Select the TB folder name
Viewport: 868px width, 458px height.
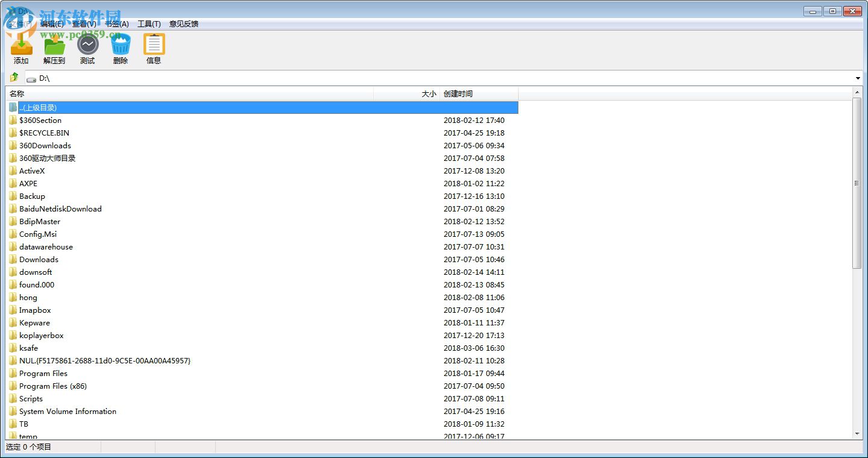[24, 424]
